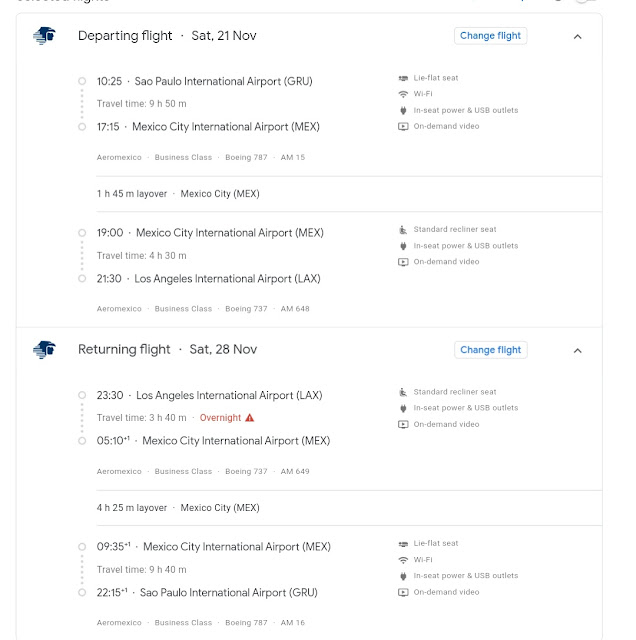Select the red Overnight label

220,418
